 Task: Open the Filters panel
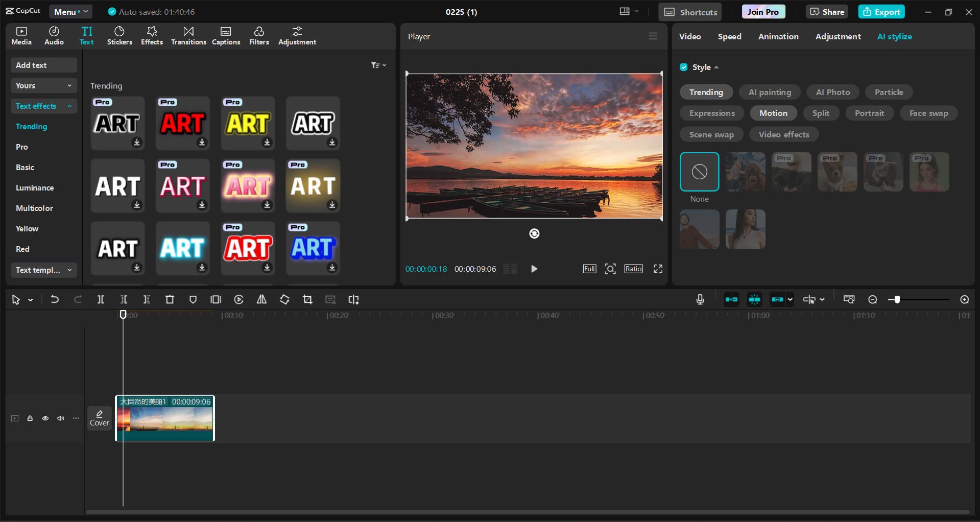coord(259,35)
